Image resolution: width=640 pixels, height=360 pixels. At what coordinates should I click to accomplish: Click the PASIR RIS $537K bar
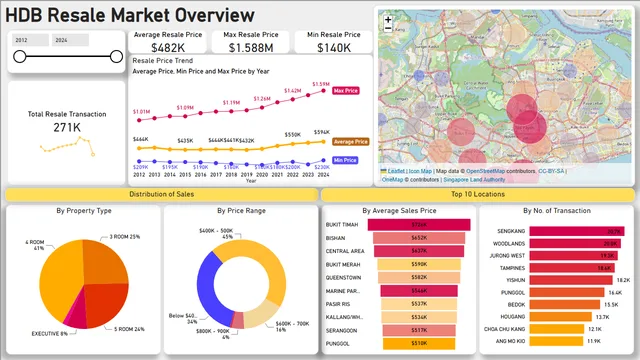point(419,304)
